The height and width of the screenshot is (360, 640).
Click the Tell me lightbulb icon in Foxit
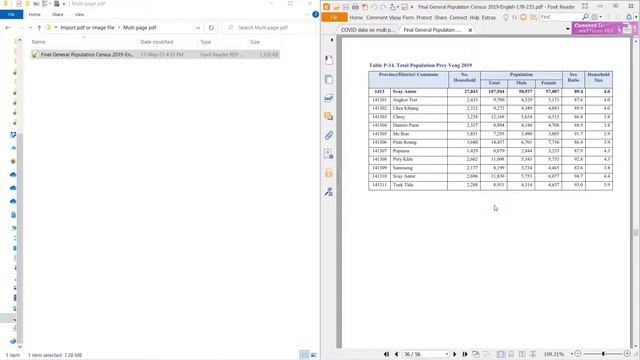(506, 18)
